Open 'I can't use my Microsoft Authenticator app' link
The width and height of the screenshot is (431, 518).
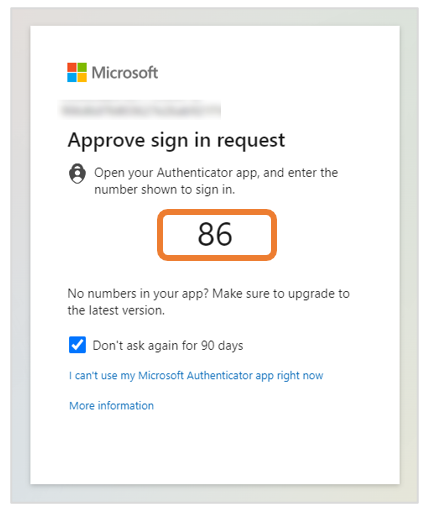point(196,375)
